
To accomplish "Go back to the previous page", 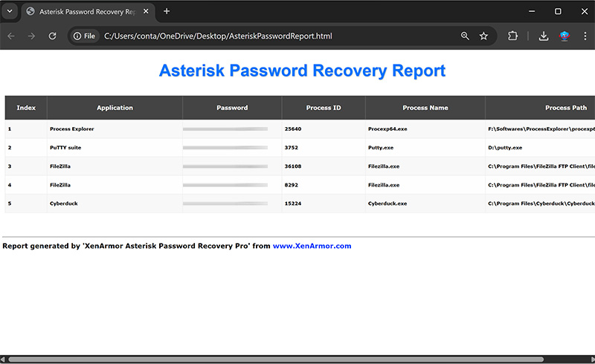I will (11, 36).
